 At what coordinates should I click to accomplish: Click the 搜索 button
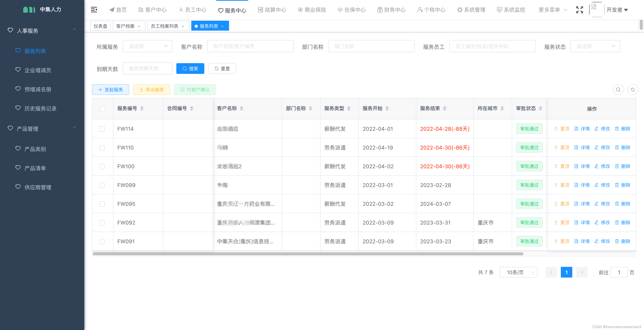pyautogui.click(x=190, y=68)
